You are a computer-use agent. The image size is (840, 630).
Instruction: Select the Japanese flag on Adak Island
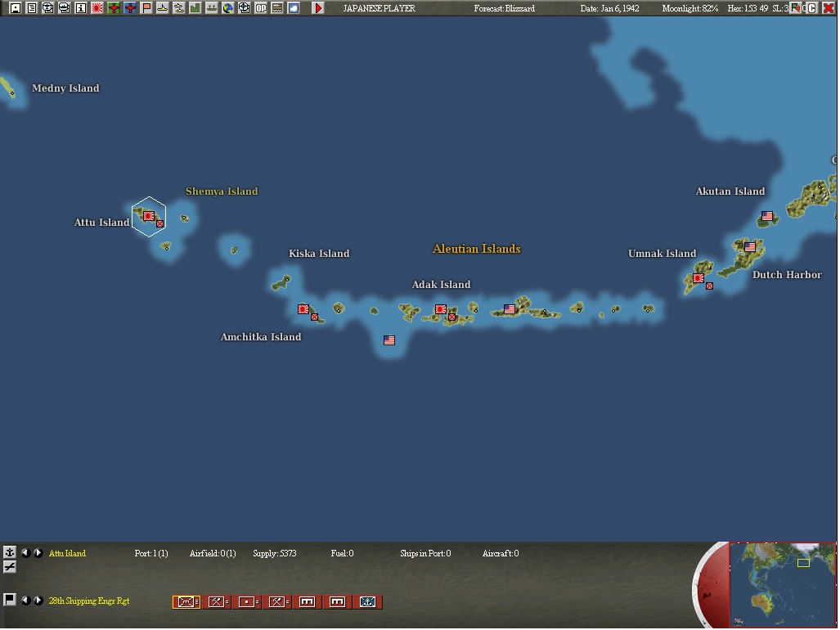441,309
